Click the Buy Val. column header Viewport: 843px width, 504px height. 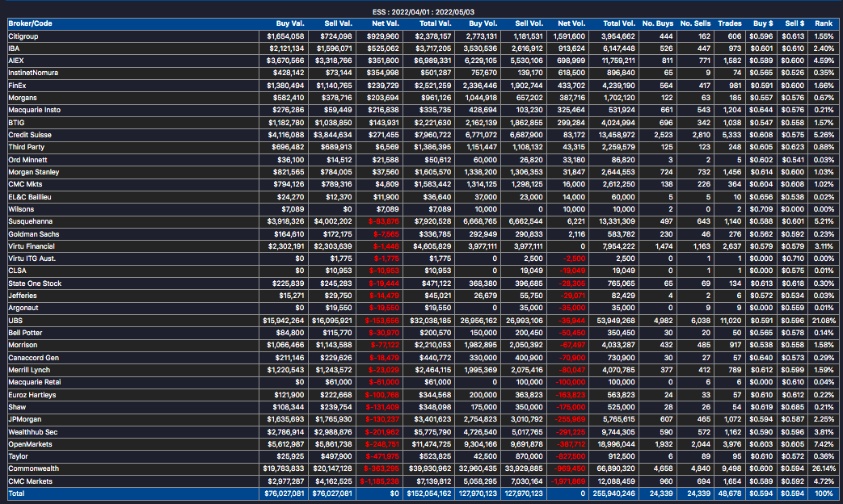click(x=290, y=23)
